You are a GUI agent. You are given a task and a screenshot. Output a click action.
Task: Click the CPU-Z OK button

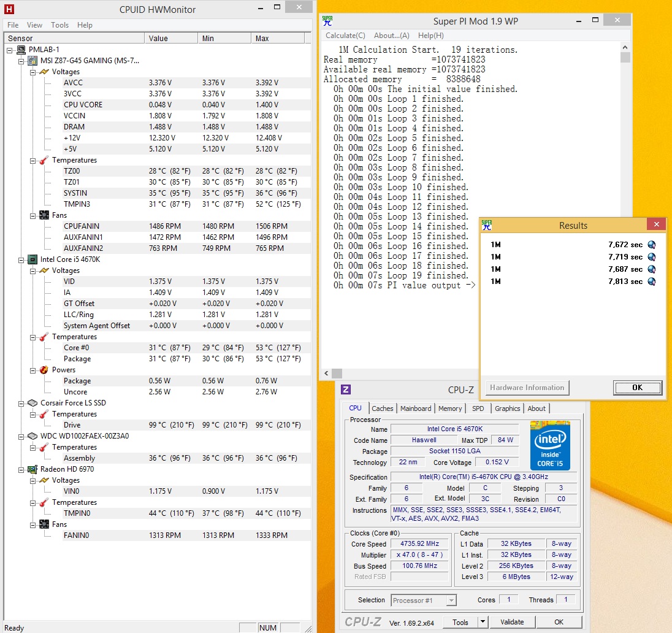tap(559, 622)
